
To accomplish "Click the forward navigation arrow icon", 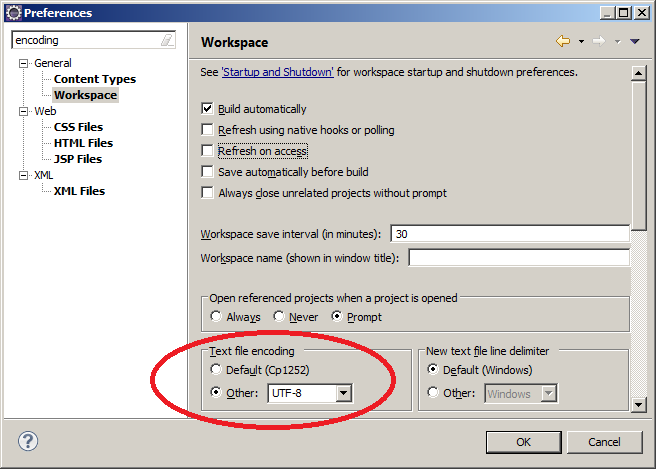I will [x=598, y=41].
